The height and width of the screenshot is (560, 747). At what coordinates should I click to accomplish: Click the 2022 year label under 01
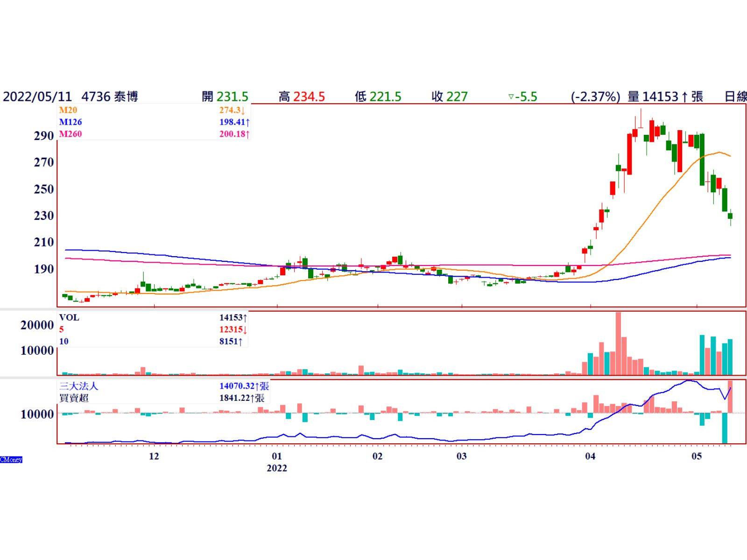(x=277, y=468)
